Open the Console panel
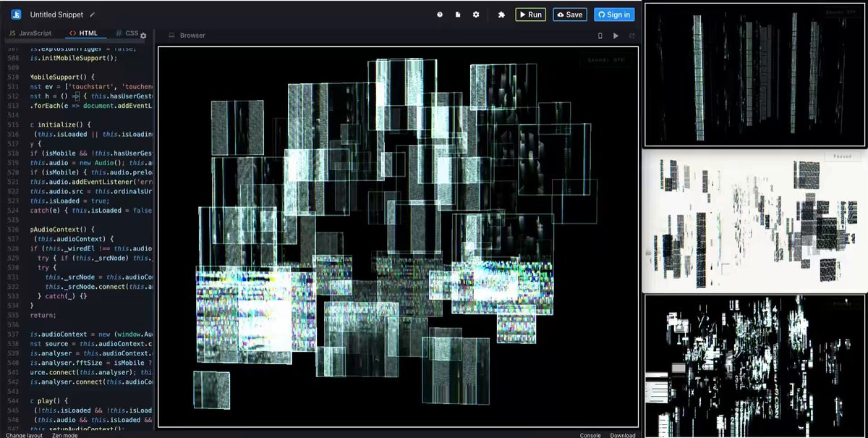The height and width of the screenshot is (438, 868). (x=590, y=435)
